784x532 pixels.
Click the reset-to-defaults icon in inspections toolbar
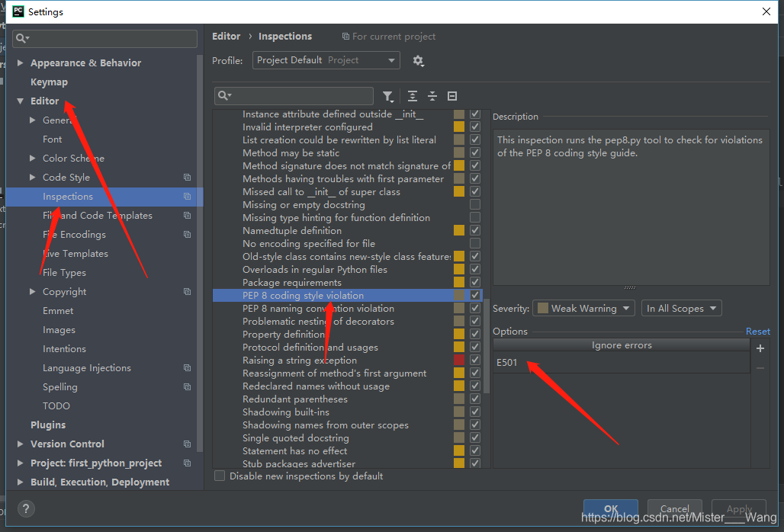click(451, 96)
